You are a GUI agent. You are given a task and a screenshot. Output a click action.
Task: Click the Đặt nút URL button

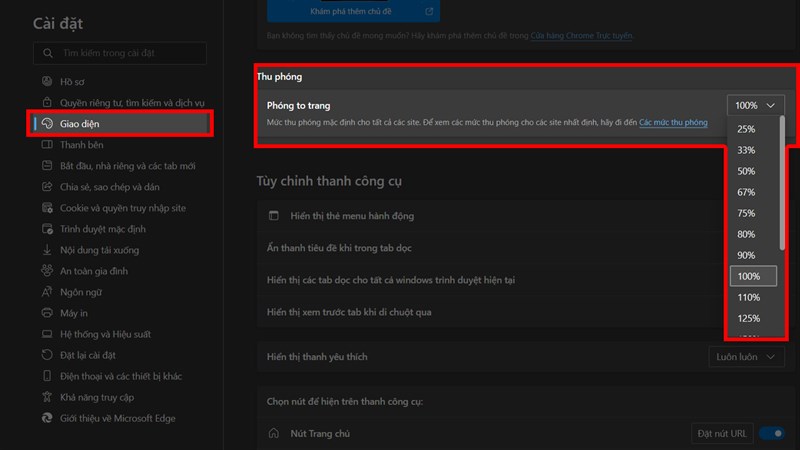(722, 433)
